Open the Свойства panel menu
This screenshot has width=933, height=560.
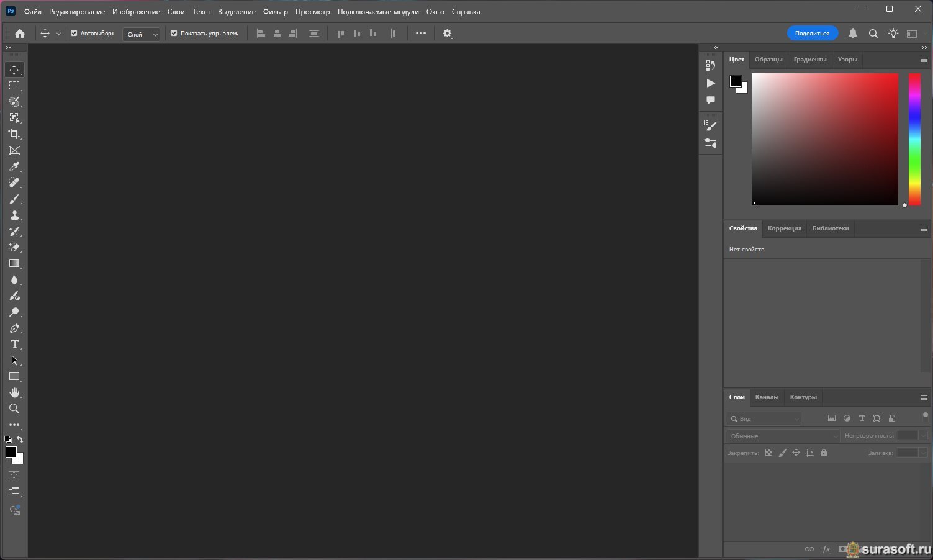[924, 228]
